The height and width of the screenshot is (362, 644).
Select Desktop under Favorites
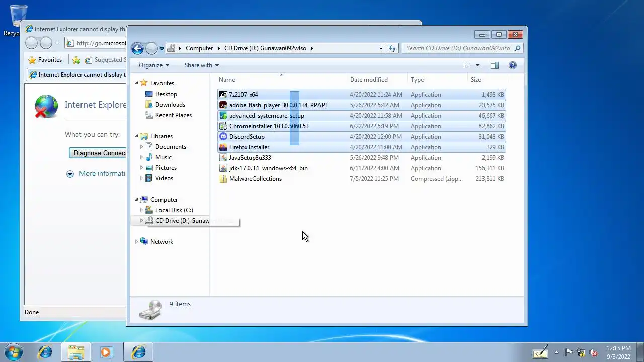pos(166,94)
